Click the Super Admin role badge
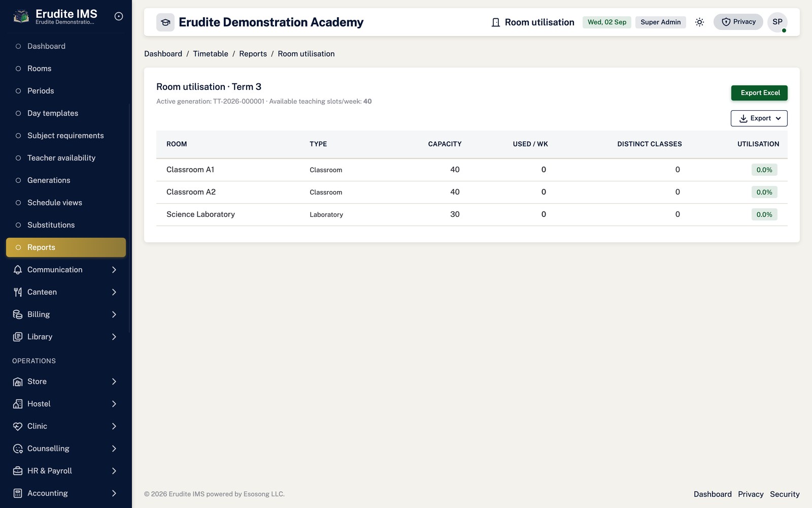 coord(661,22)
